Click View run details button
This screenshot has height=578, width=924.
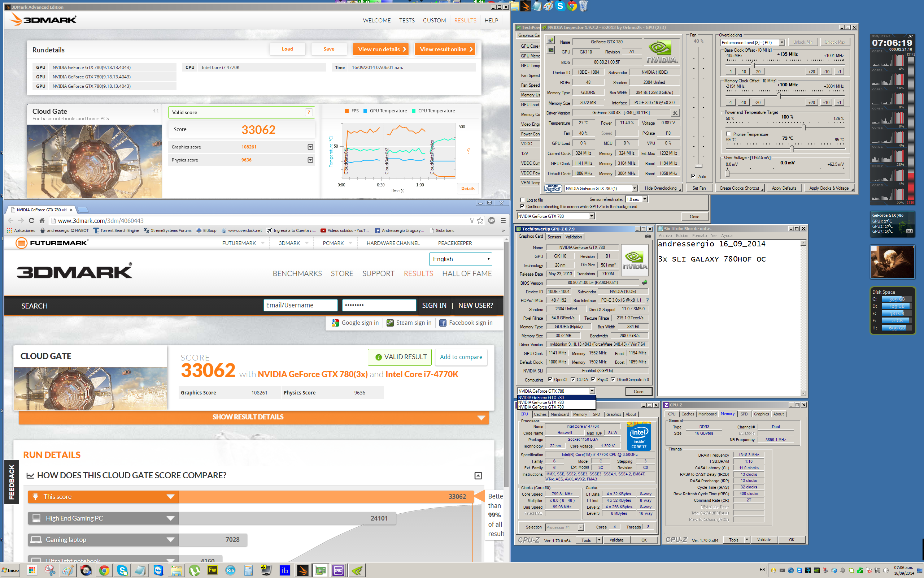tap(381, 49)
